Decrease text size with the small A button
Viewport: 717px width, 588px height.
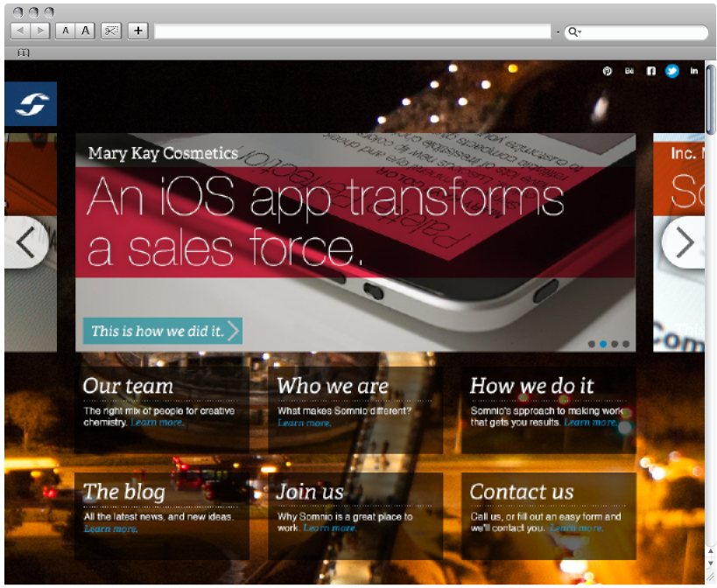click(x=66, y=31)
